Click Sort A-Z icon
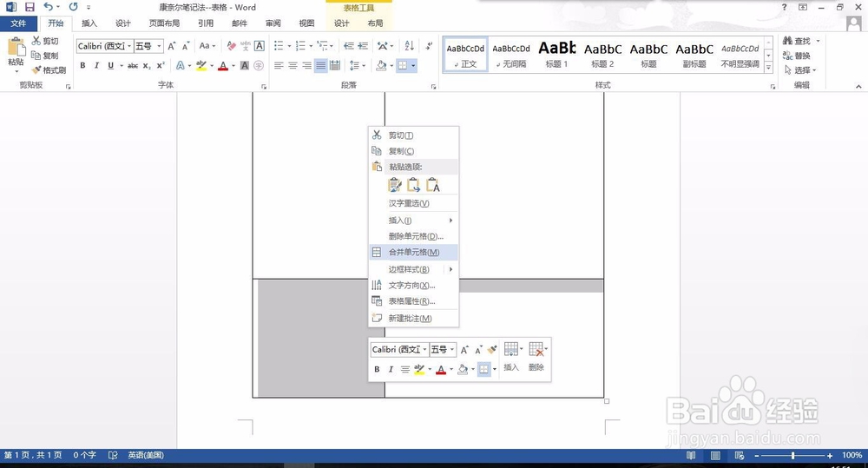Screen dimensions: 868x468 (409, 46)
